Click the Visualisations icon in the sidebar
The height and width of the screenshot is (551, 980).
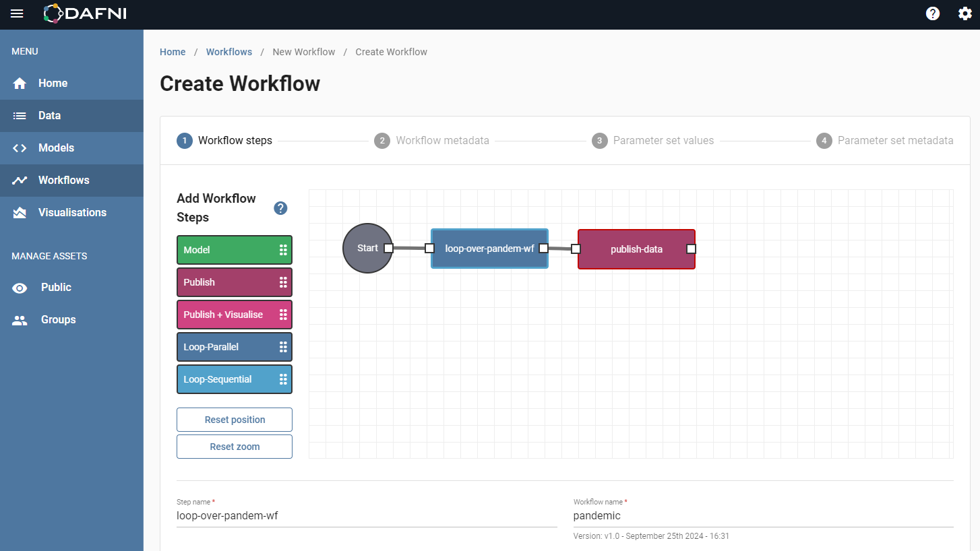(x=19, y=212)
